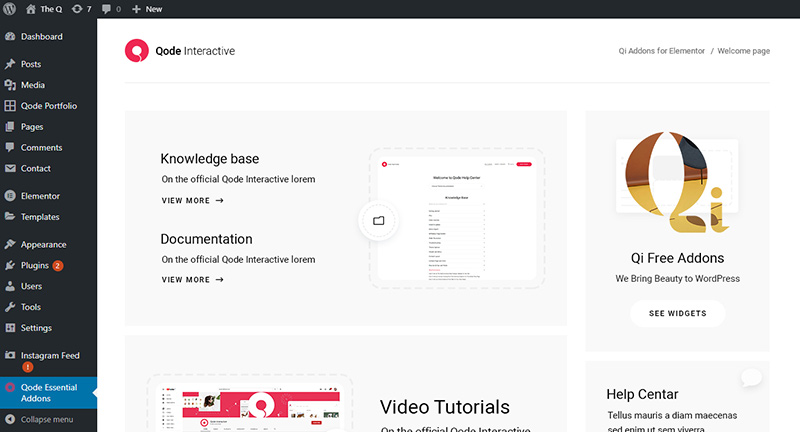Click the Dashboard gauge icon

click(10, 37)
